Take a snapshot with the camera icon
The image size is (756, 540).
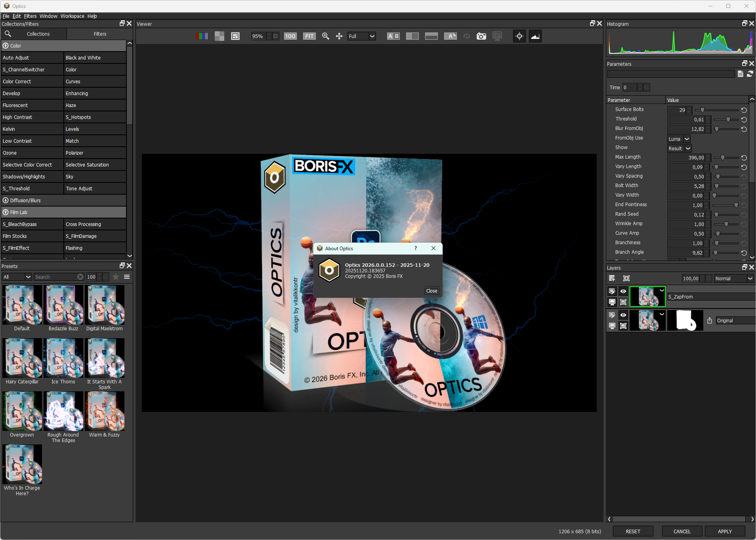click(481, 36)
